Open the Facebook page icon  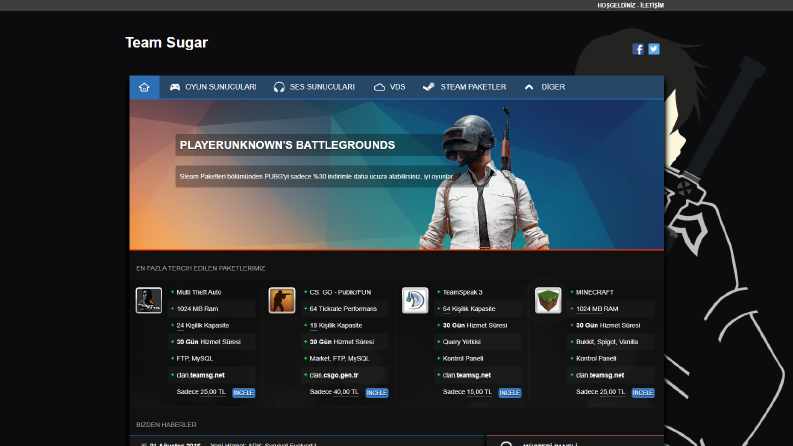coord(638,49)
